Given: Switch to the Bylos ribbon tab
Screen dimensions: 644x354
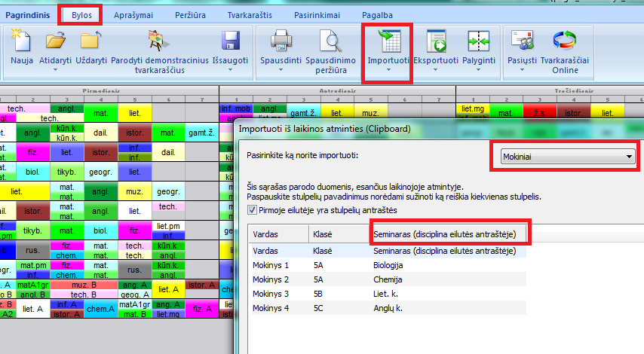Looking at the screenshot, I should [x=80, y=14].
